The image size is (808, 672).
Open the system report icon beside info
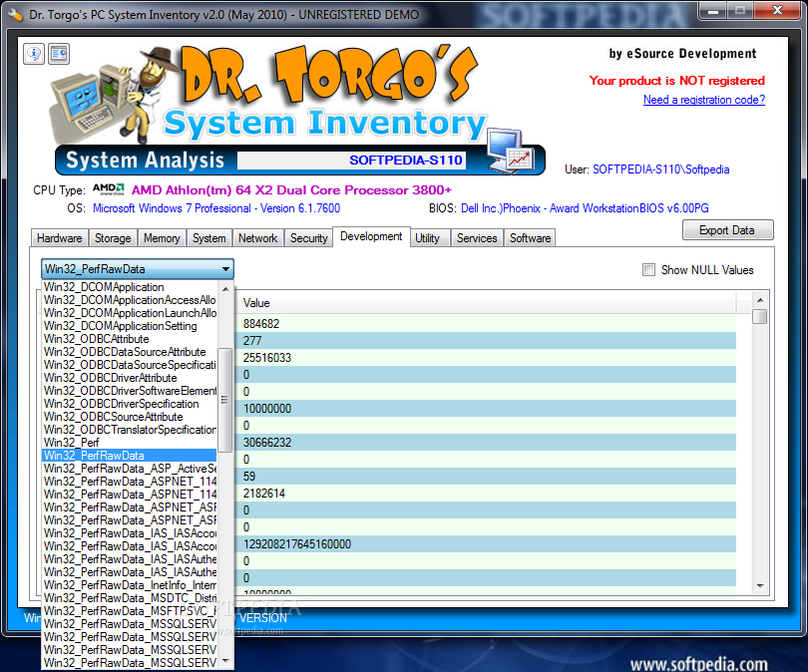coord(59,54)
